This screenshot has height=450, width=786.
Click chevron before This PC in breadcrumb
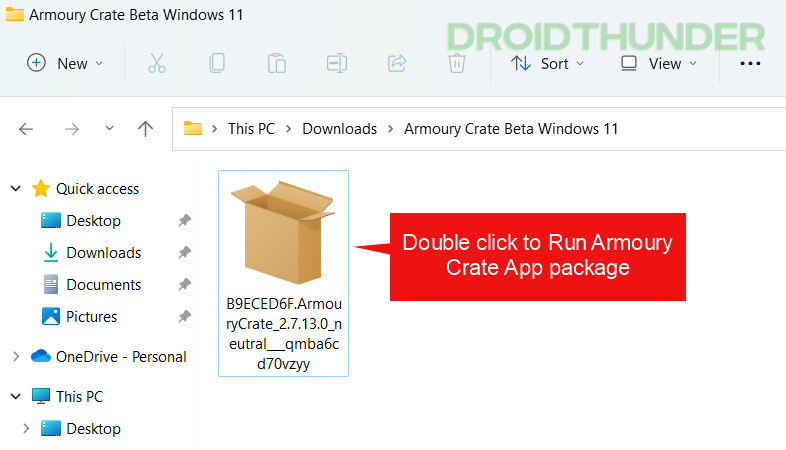pyautogui.click(x=215, y=129)
